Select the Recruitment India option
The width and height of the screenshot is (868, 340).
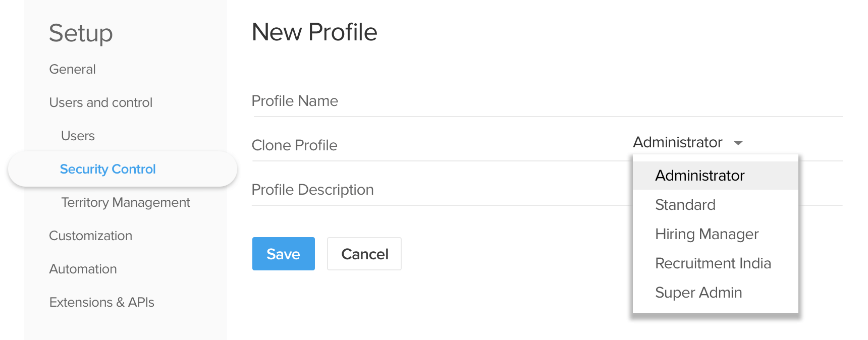tap(713, 263)
